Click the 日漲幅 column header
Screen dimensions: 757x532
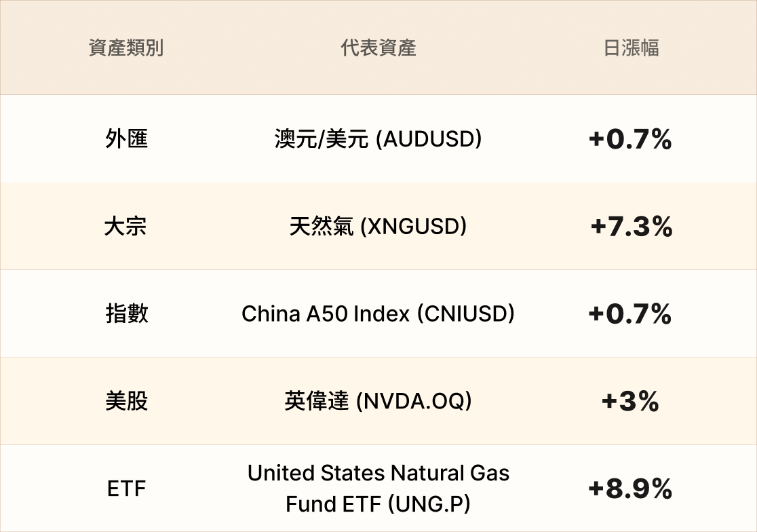point(631,48)
